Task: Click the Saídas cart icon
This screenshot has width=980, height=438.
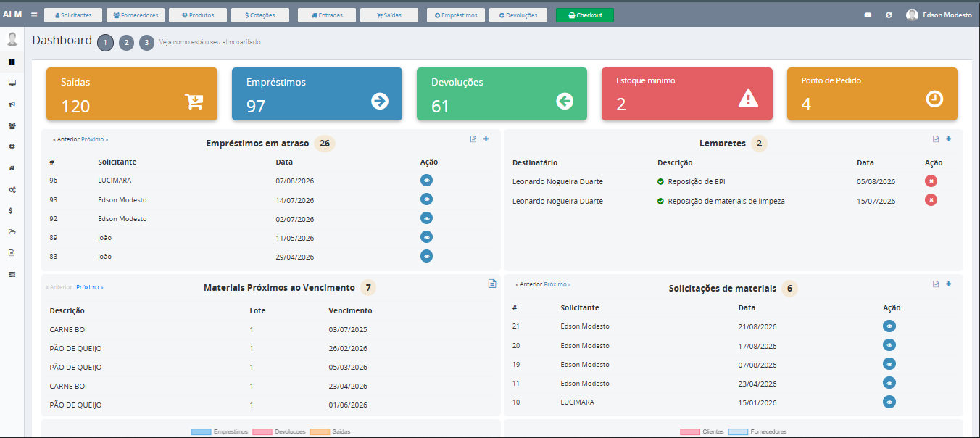Action: (194, 101)
